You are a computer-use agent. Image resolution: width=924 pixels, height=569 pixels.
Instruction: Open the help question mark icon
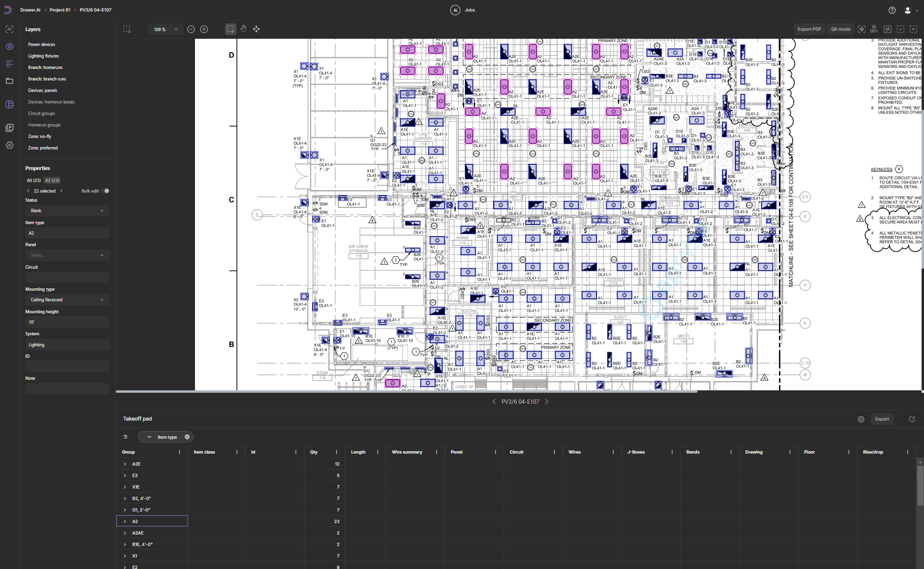coord(892,10)
